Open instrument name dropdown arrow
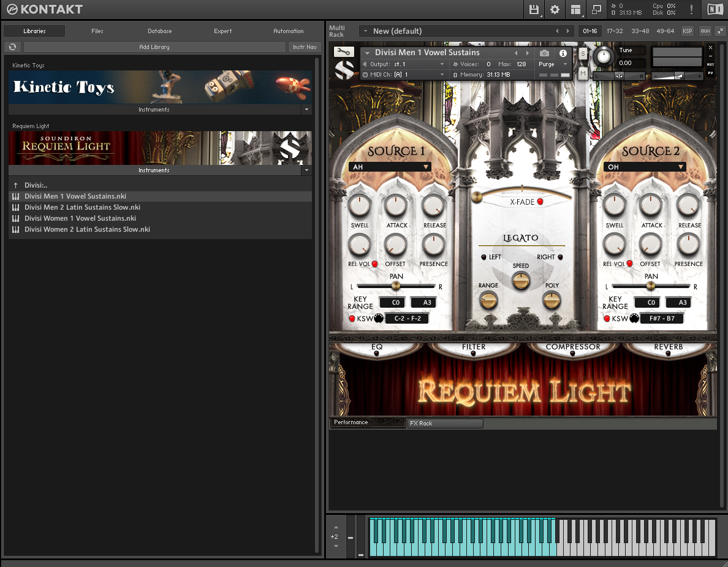The width and height of the screenshot is (728, 567). click(x=367, y=53)
